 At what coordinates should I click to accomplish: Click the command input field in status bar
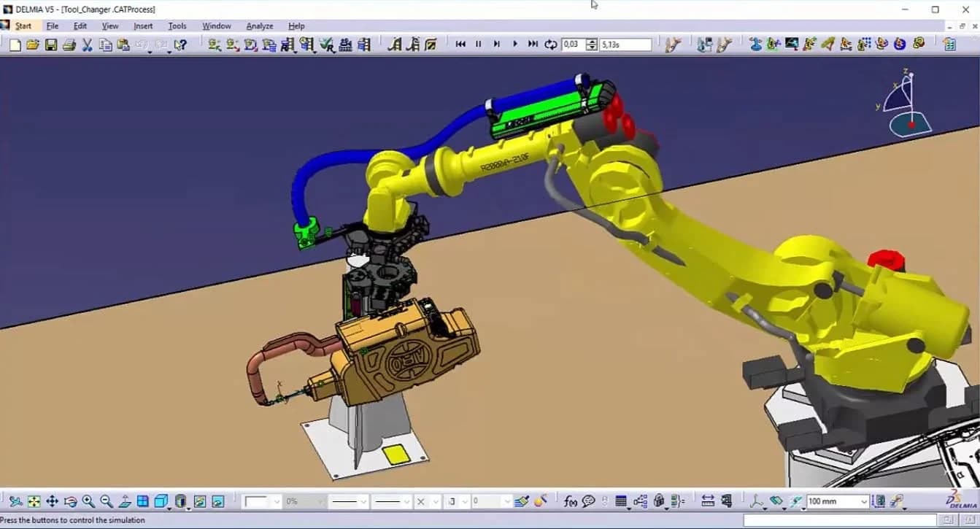click(838, 520)
